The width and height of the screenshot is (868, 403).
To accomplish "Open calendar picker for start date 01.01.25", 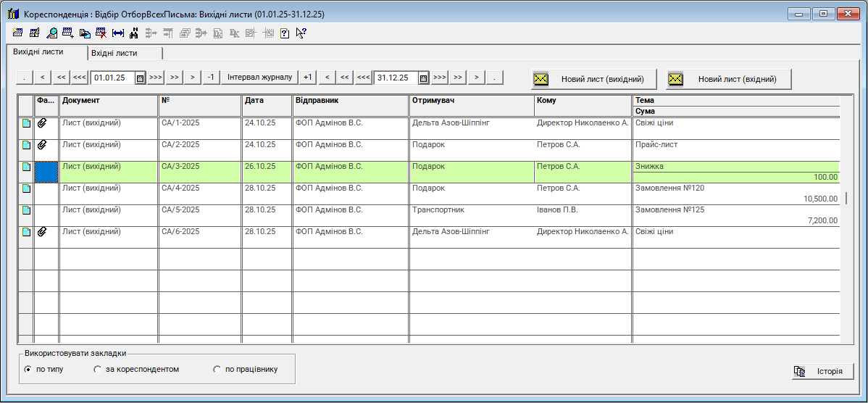I will click(x=141, y=78).
